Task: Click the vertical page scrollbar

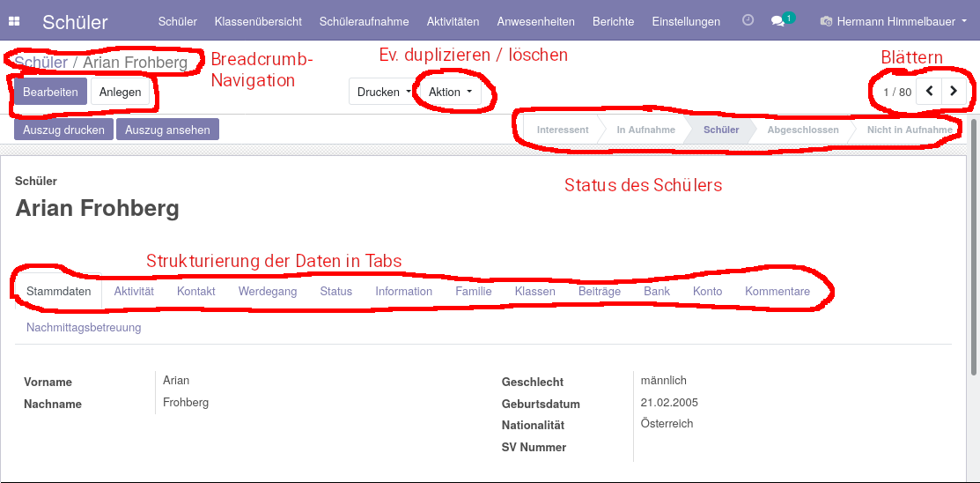Action: (x=973, y=247)
